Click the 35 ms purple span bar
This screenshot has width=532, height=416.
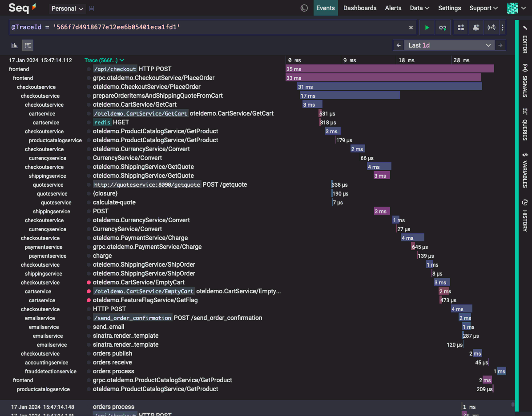click(x=390, y=69)
